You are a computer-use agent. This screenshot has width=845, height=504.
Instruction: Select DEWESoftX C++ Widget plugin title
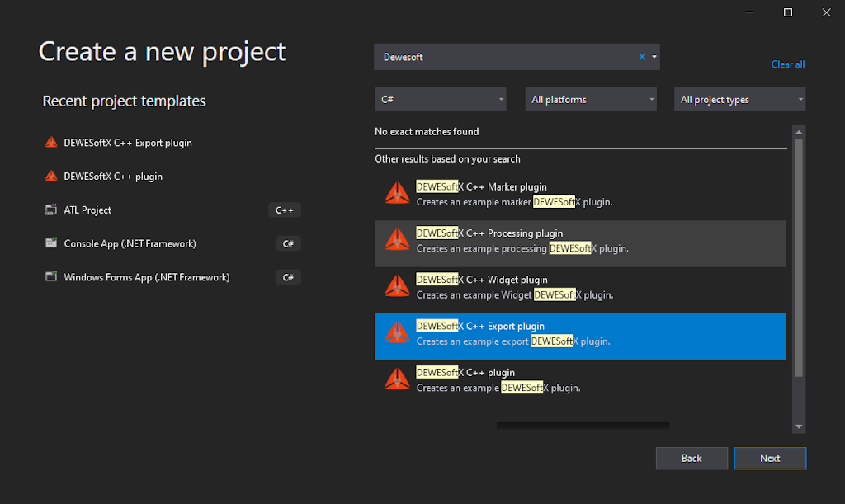pos(482,280)
